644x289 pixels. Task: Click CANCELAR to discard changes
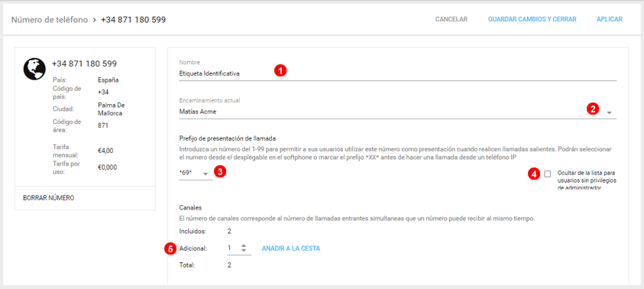[451, 19]
